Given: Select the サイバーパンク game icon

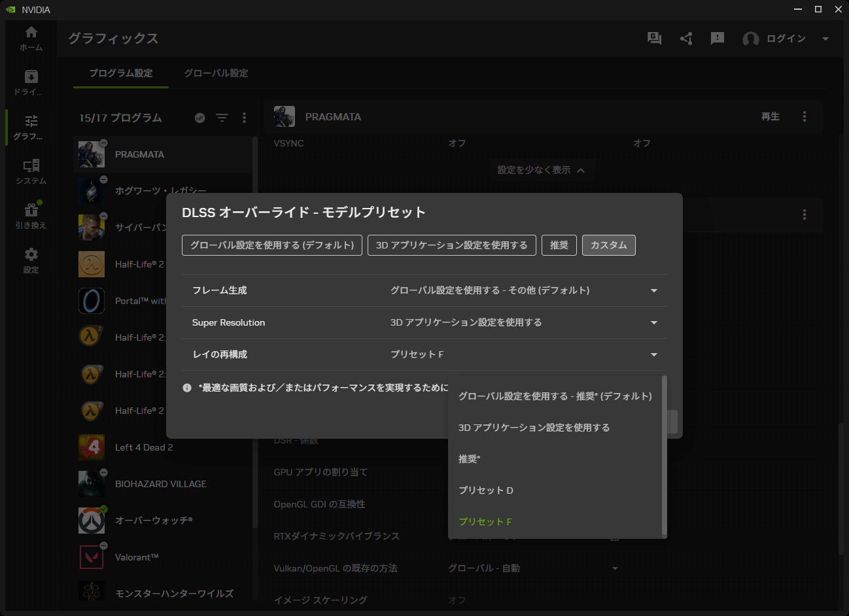Looking at the screenshot, I should coord(92,228).
